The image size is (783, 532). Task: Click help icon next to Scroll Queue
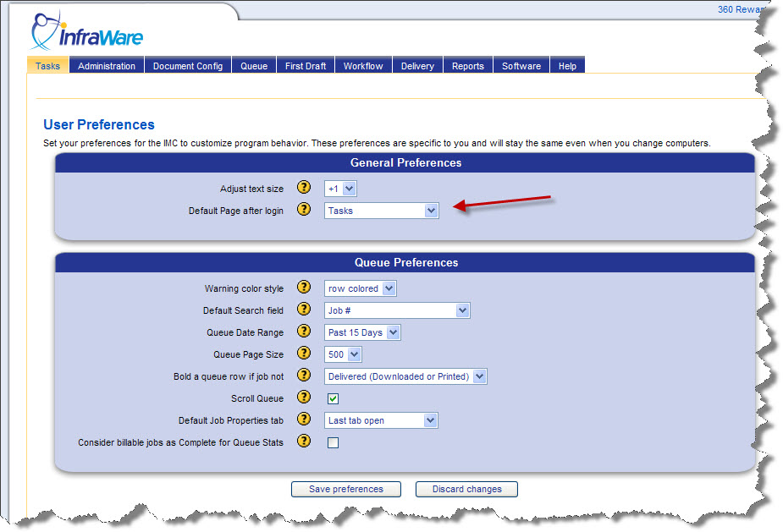pos(304,398)
